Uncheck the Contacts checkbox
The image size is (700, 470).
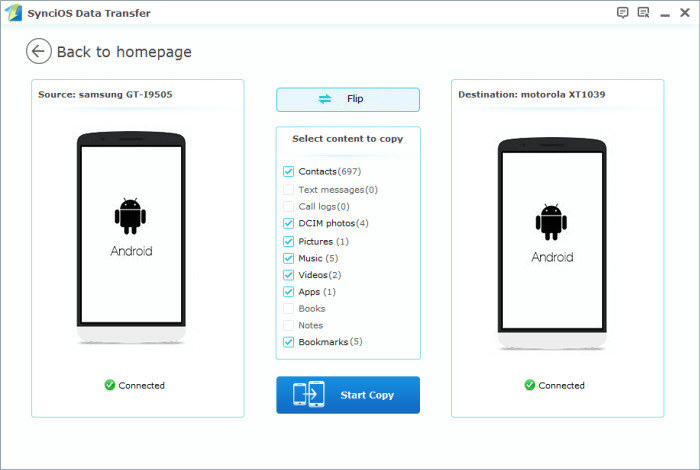(288, 171)
